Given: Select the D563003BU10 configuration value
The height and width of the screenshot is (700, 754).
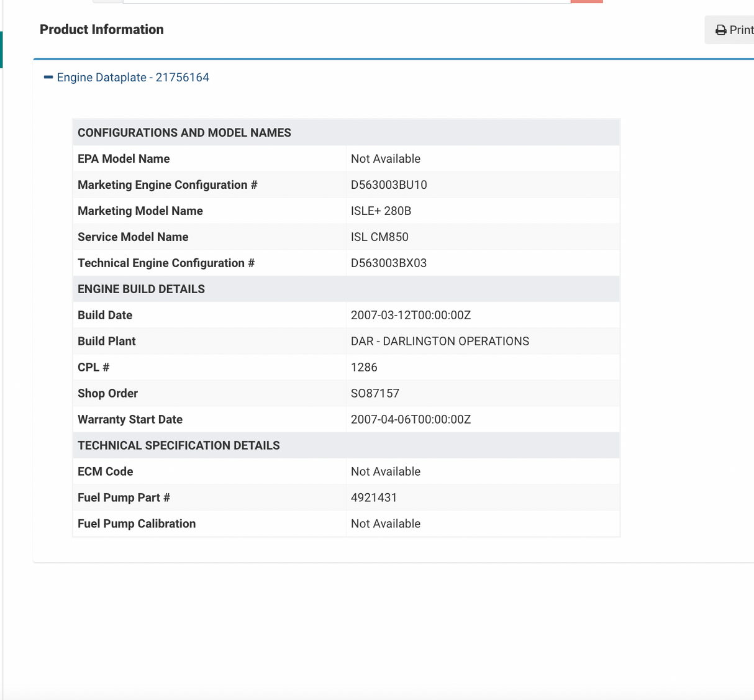Looking at the screenshot, I should (x=389, y=185).
